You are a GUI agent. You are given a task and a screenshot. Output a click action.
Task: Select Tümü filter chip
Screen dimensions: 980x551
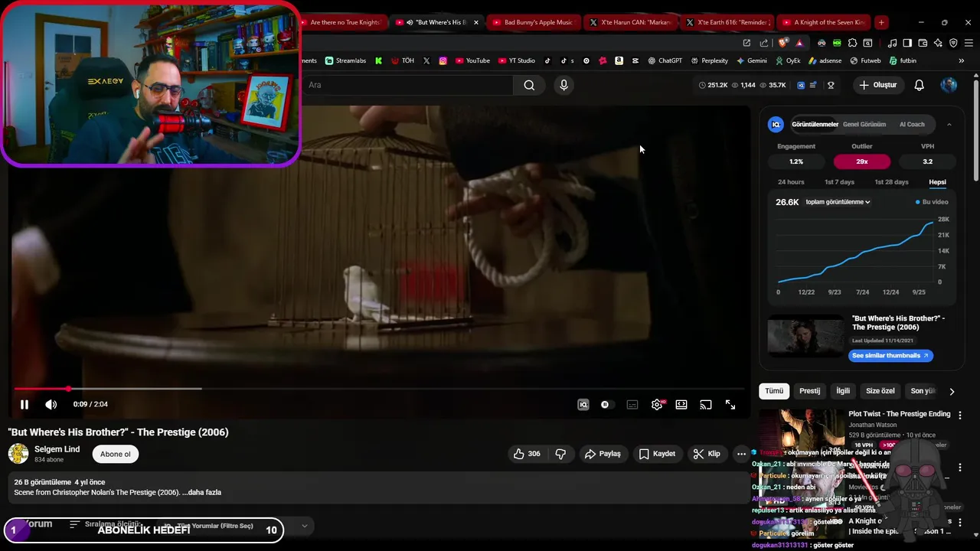click(774, 391)
